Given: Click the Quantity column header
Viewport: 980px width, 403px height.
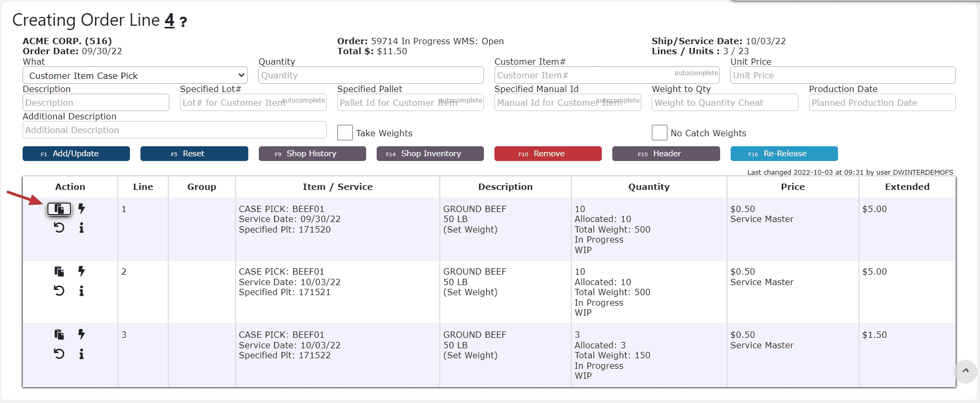Looking at the screenshot, I should click(x=649, y=187).
